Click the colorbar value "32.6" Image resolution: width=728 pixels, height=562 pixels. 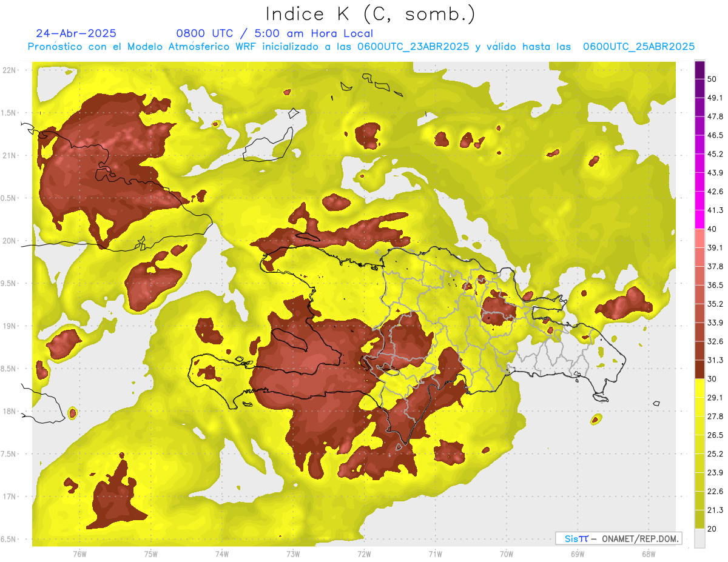pos(715,341)
